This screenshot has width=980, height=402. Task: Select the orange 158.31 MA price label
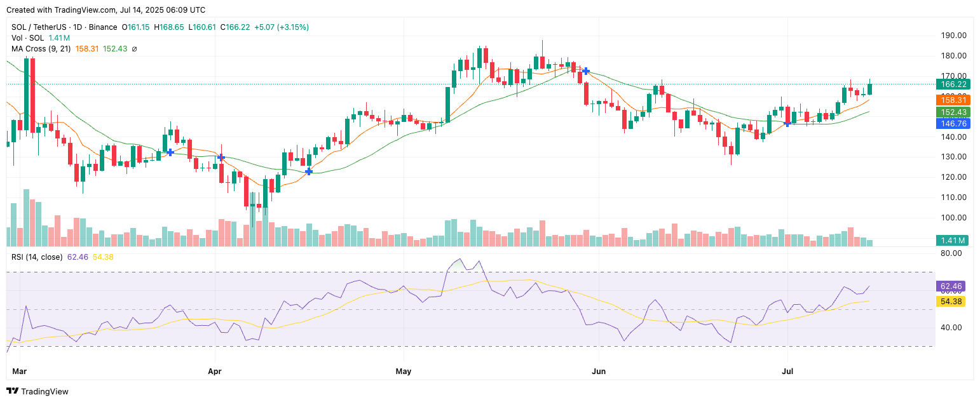953,100
